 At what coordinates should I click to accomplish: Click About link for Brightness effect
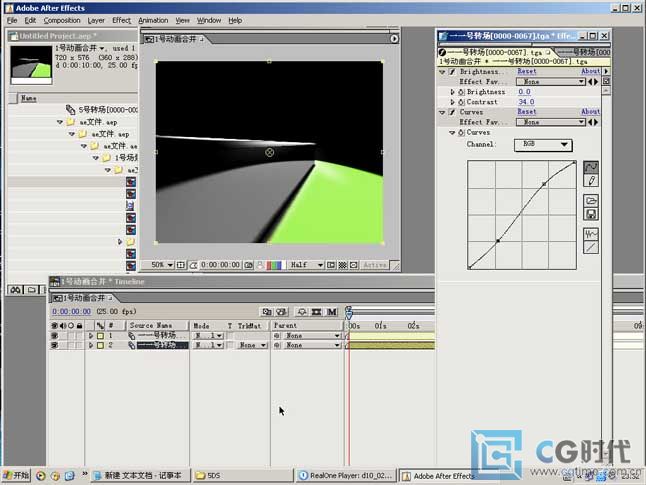pos(590,71)
